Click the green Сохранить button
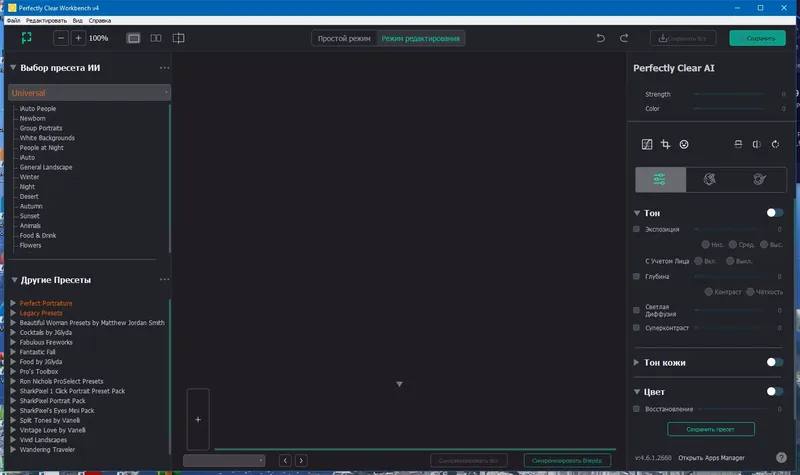This screenshot has width=800, height=475. [757, 38]
